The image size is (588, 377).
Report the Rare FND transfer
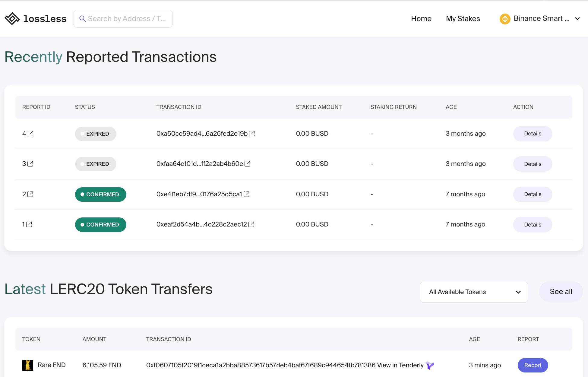coord(533,365)
